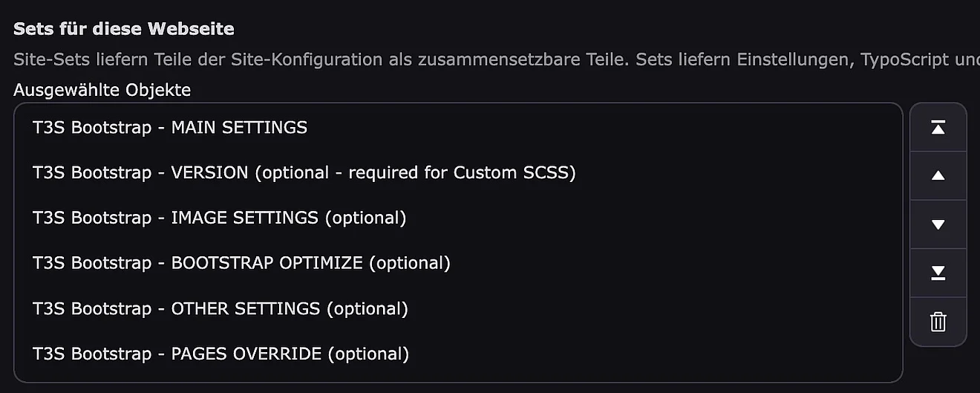
Task: Choose the BOOTSTRAP OPTIMIZE (optional) set
Action: (241, 263)
